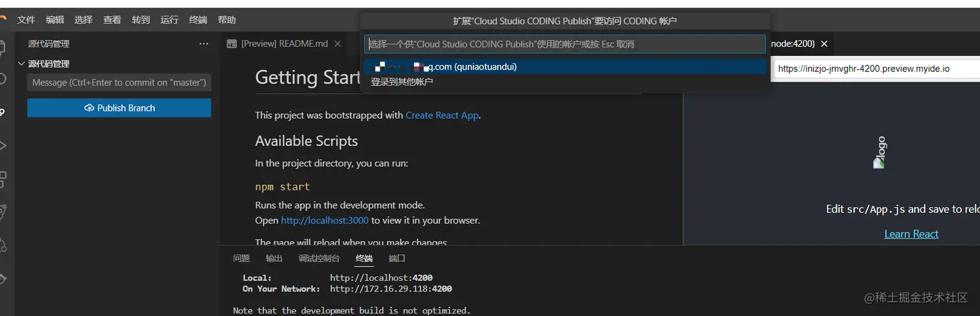Focus the commit message input box
The image size is (980, 316).
(x=119, y=82)
